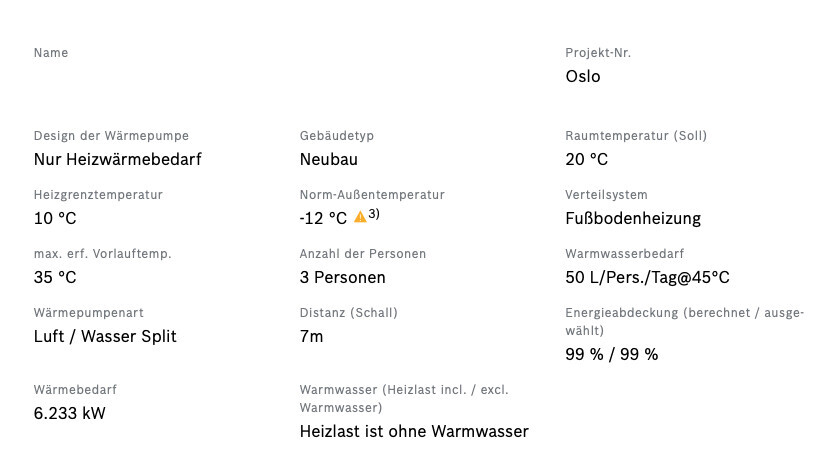This screenshot has width=821, height=474.
Task: Click the 3 Personen value
Action: [342, 277]
